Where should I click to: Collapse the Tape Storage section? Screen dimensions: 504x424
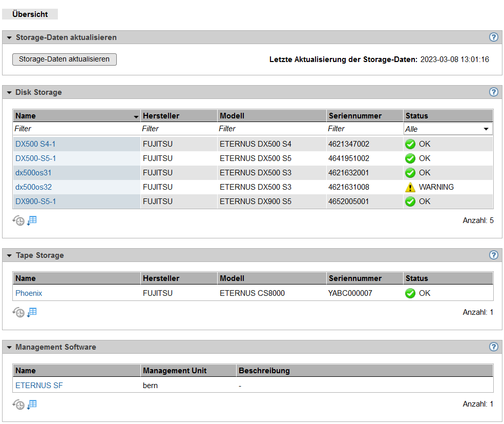coord(9,255)
